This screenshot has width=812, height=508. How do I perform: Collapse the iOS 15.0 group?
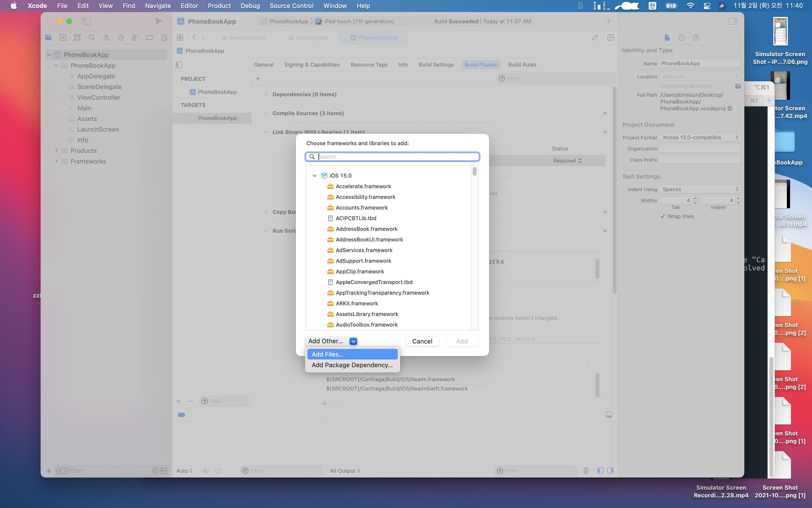point(314,176)
